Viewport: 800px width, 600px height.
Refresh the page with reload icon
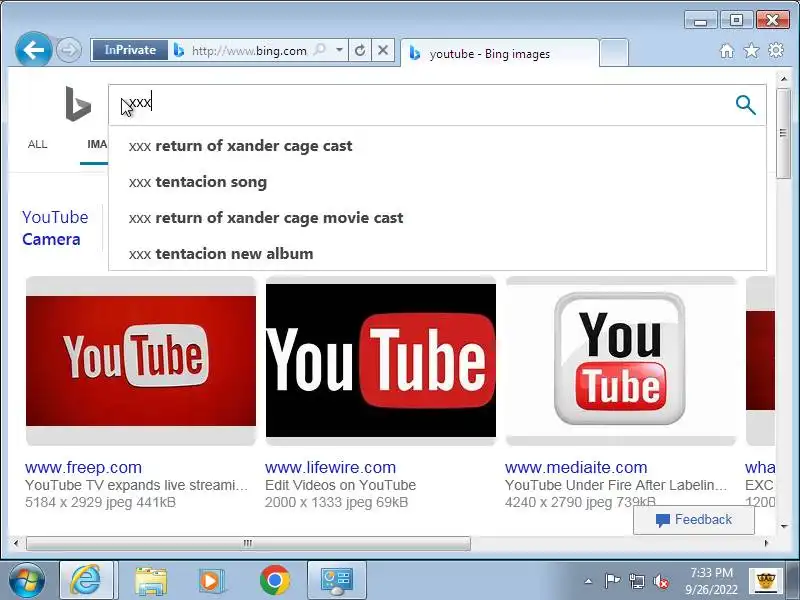360,50
